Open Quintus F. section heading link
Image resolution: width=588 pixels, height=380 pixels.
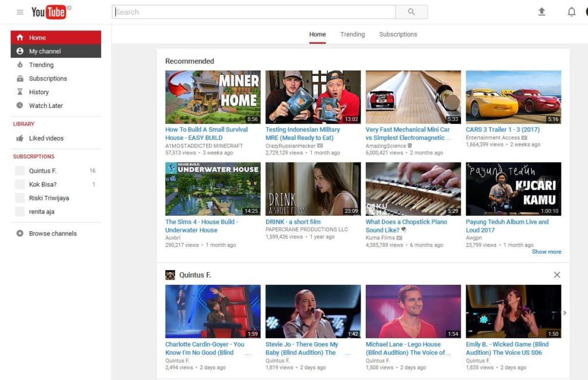(x=195, y=275)
